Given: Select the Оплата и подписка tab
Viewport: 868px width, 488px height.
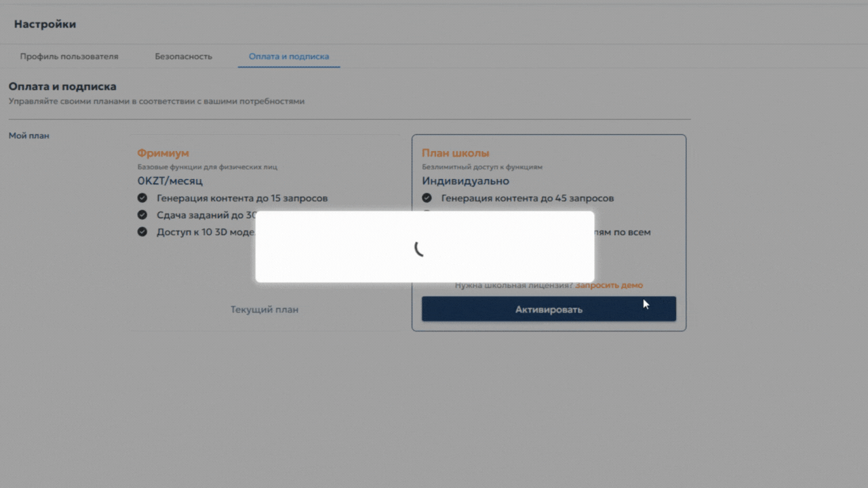Looking at the screenshot, I should (x=289, y=56).
